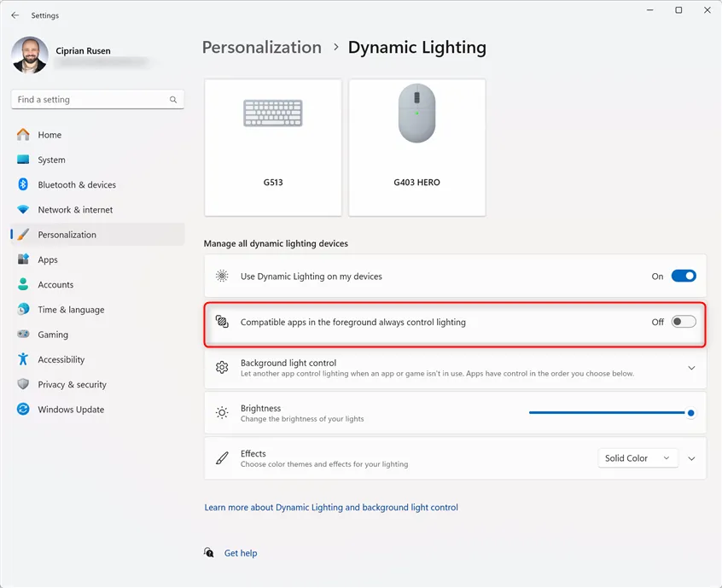The image size is (722, 588).
Task: Click the Get help link
Action: click(241, 553)
